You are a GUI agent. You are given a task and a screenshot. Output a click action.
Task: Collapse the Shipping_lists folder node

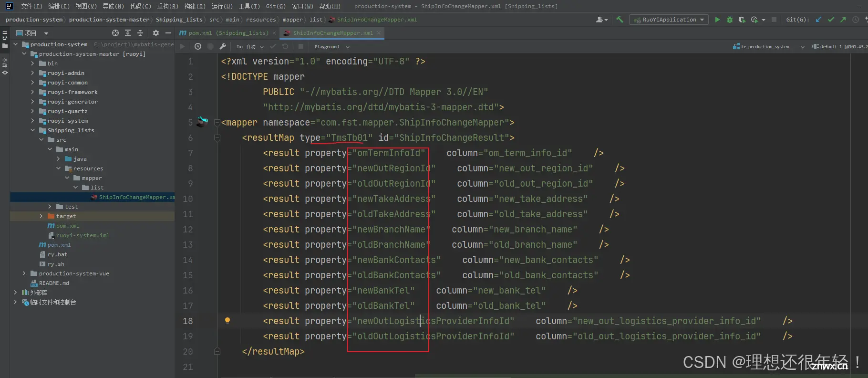[32, 130]
